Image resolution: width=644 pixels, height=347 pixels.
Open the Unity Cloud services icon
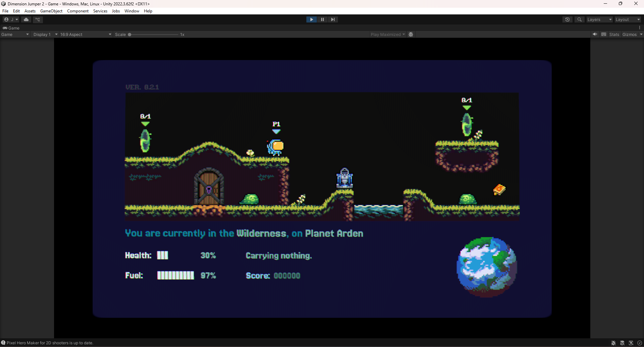(x=26, y=19)
